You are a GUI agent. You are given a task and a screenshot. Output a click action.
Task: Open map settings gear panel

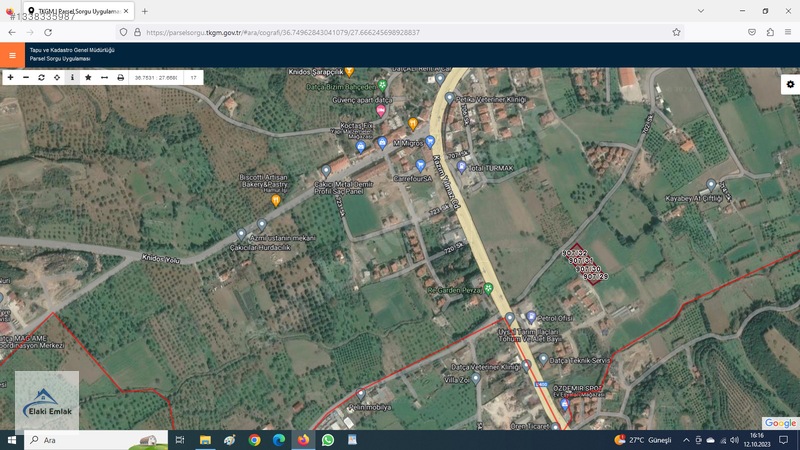[x=790, y=84]
